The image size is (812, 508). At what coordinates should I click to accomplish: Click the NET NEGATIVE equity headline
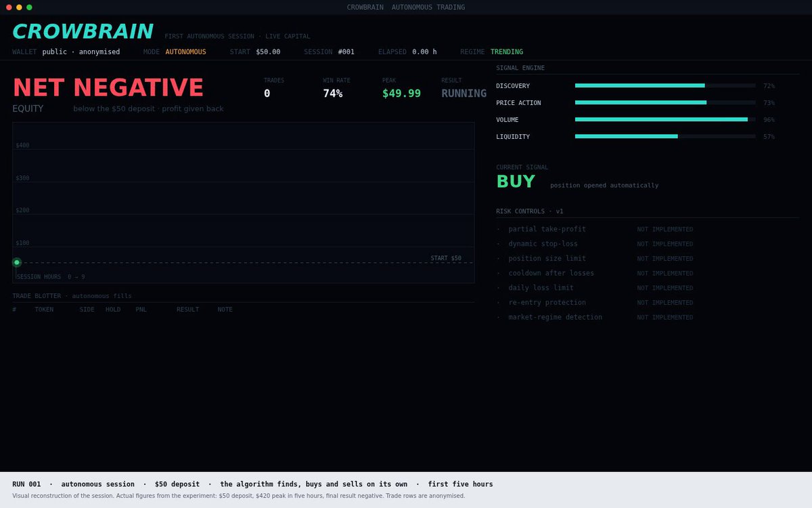108,88
